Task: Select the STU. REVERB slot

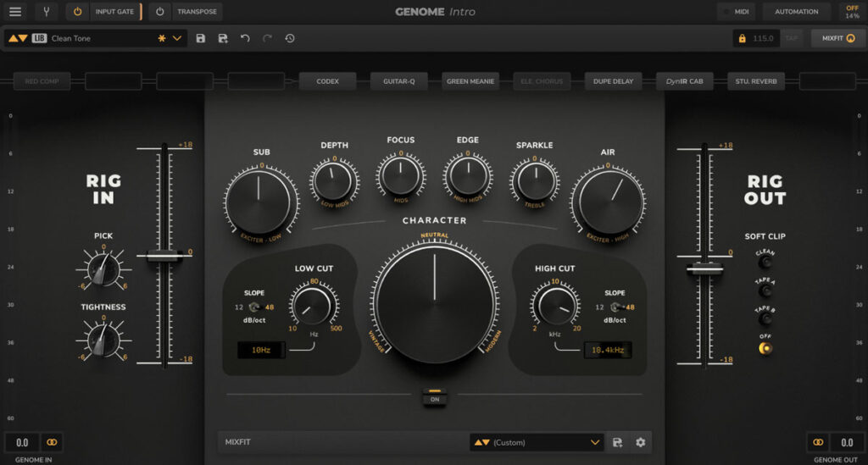Action: click(x=756, y=81)
